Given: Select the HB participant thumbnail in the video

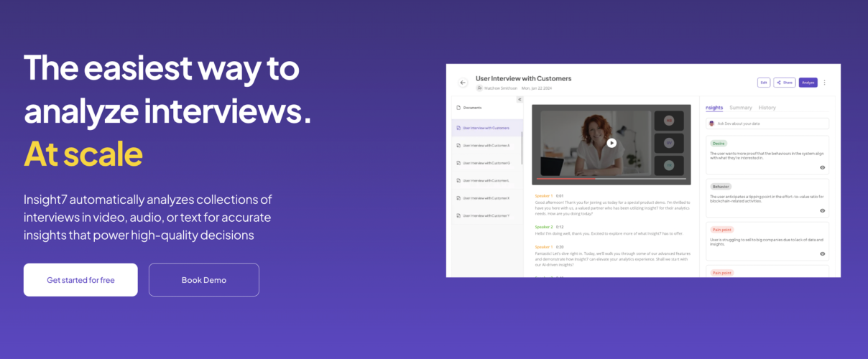Looking at the screenshot, I should pyautogui.click(x=669, y=121).
